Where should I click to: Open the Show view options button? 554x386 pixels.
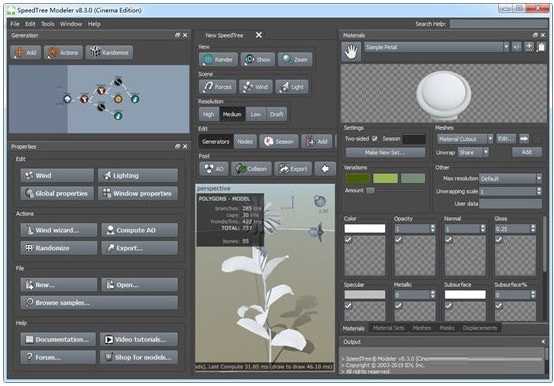[258, 59]
